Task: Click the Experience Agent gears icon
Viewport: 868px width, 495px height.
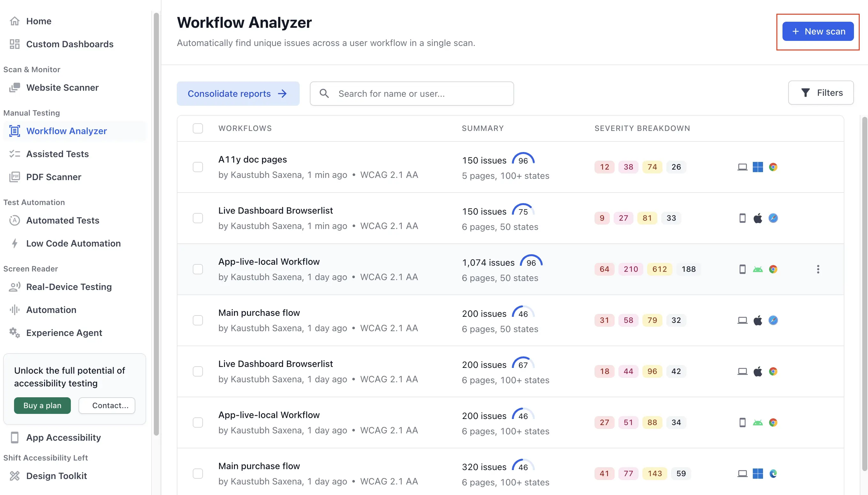Action: [x=15, y=333]
